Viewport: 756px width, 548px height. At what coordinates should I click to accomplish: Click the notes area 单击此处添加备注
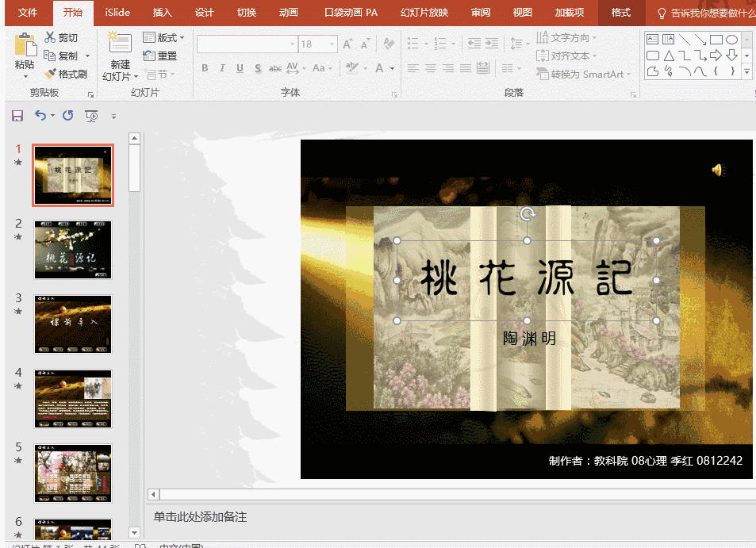point(200,516)
